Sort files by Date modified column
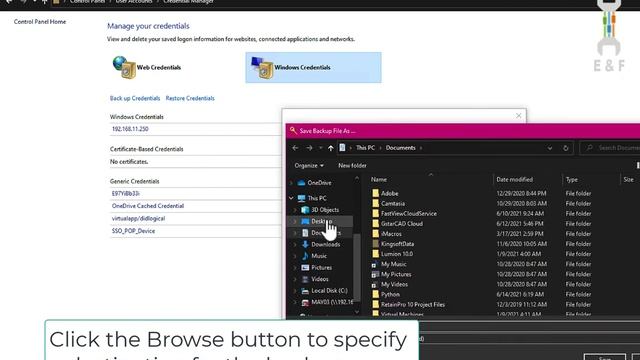This screenshot has height=360, width=640. (514, 180)
